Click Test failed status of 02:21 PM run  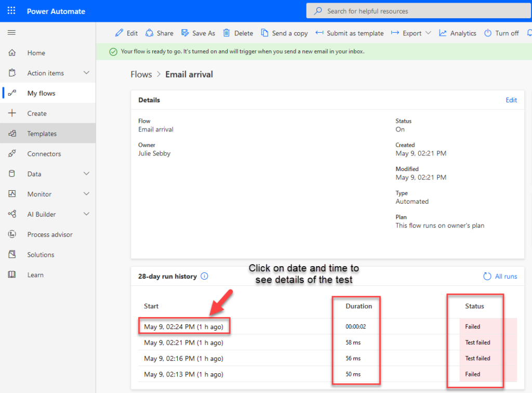click(x=477, y=343)
